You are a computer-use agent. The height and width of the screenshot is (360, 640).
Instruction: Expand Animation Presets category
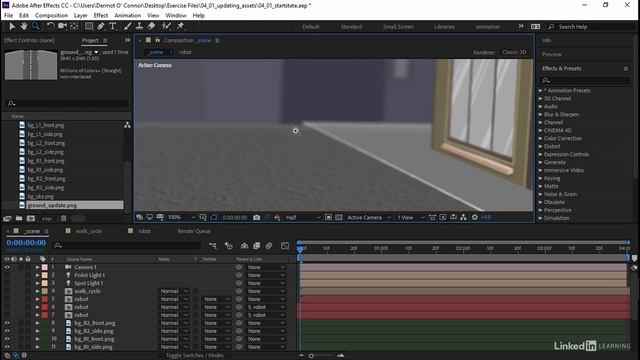tap(540, 91)
